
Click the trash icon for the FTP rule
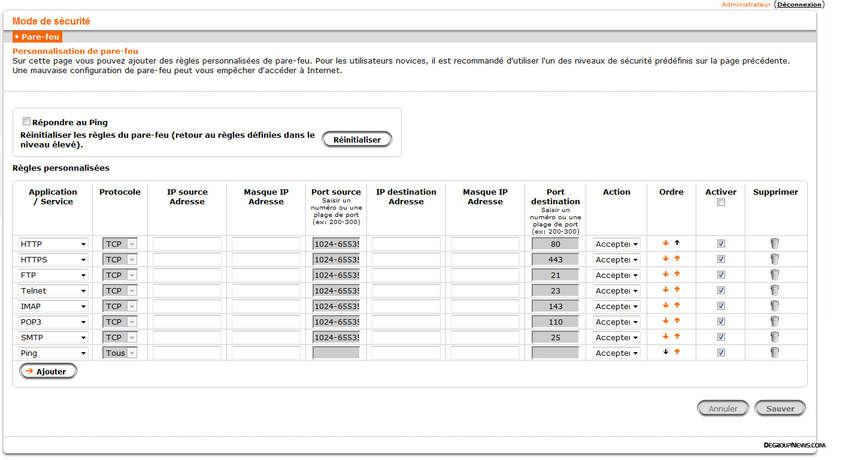click(775, 275)
